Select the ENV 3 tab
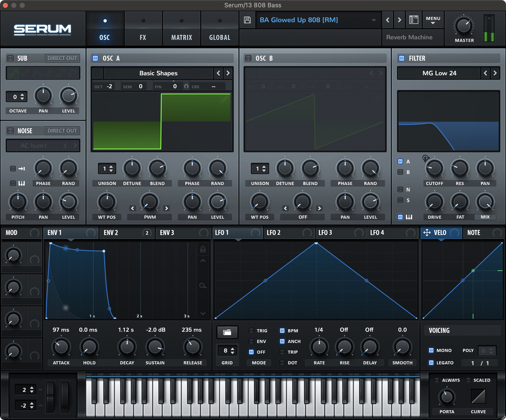 click(183, 232)
